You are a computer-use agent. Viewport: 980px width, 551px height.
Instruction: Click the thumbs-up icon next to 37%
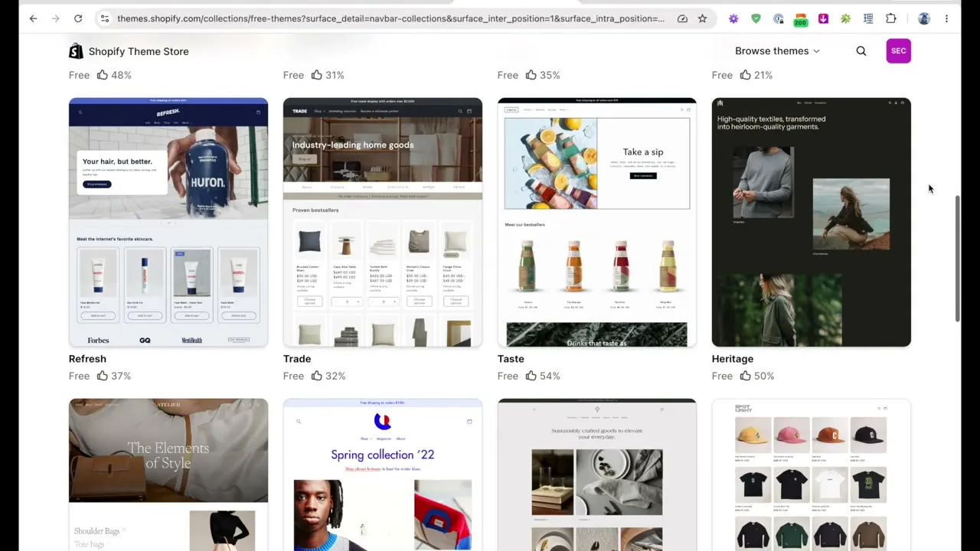point(102,376)
